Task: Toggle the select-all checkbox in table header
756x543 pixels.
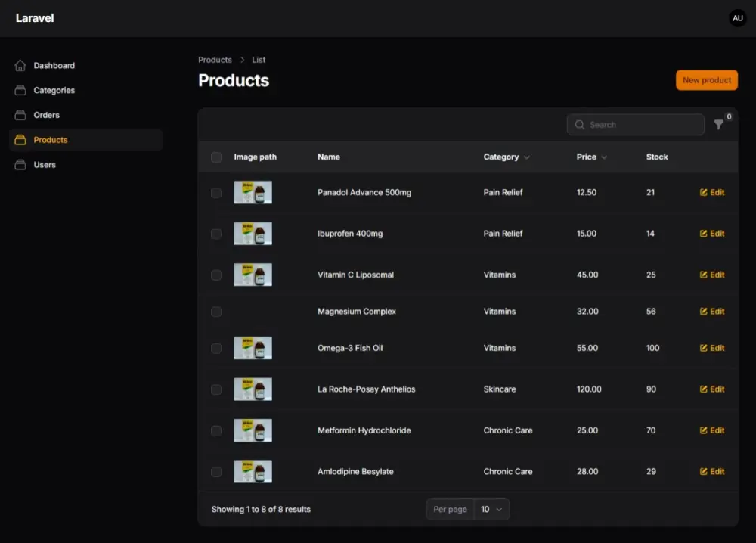Action: point(216,157)
